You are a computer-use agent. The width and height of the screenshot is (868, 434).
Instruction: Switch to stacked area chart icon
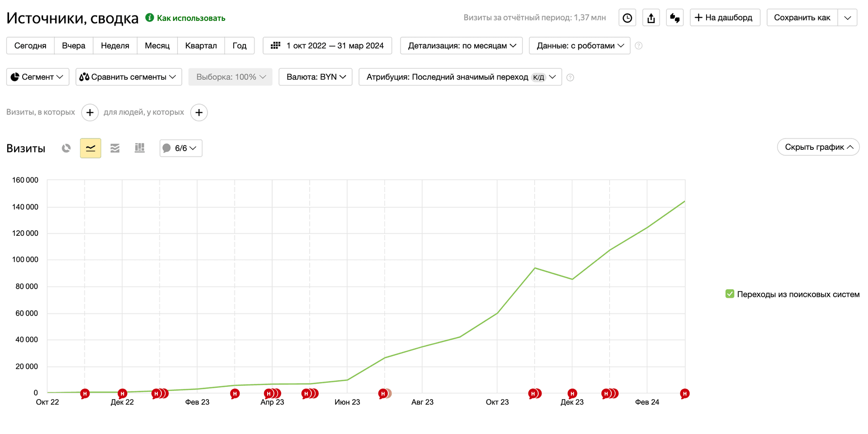point(115,148)
